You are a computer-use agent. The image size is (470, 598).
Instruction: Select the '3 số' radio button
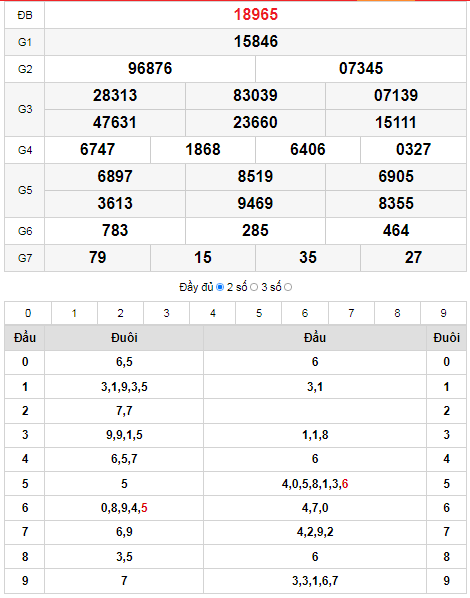click(x=288, y=287)
